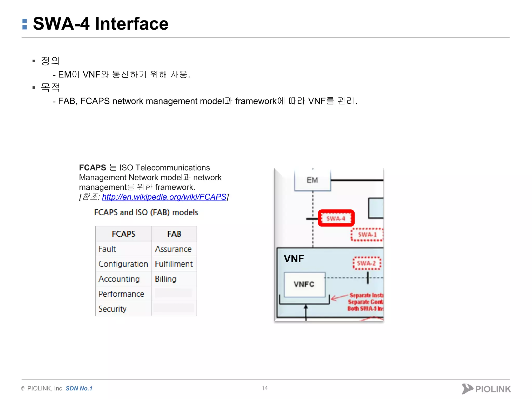532x399 pixels.
Task: Select the FAB table header cell
Action: (174, 234)
